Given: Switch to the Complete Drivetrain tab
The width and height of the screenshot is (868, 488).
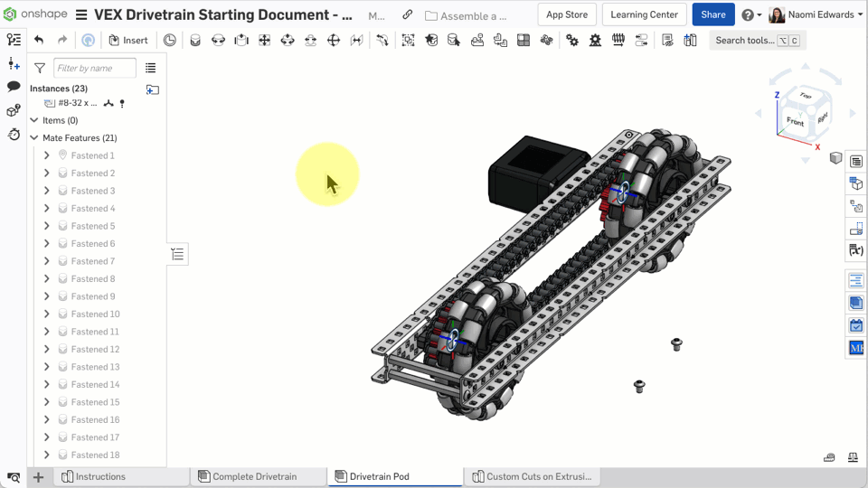Looking at the screenshot, I should (254, 476).
